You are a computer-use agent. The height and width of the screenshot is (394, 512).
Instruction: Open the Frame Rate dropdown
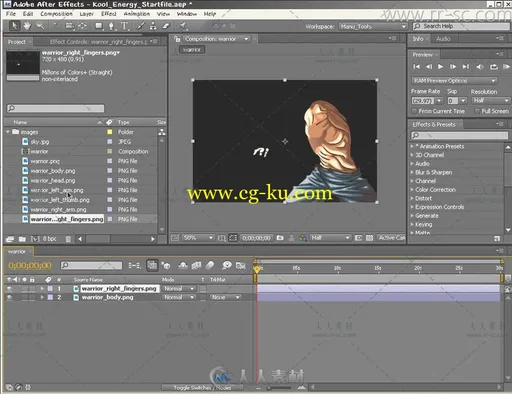click(x=440, y=101)
